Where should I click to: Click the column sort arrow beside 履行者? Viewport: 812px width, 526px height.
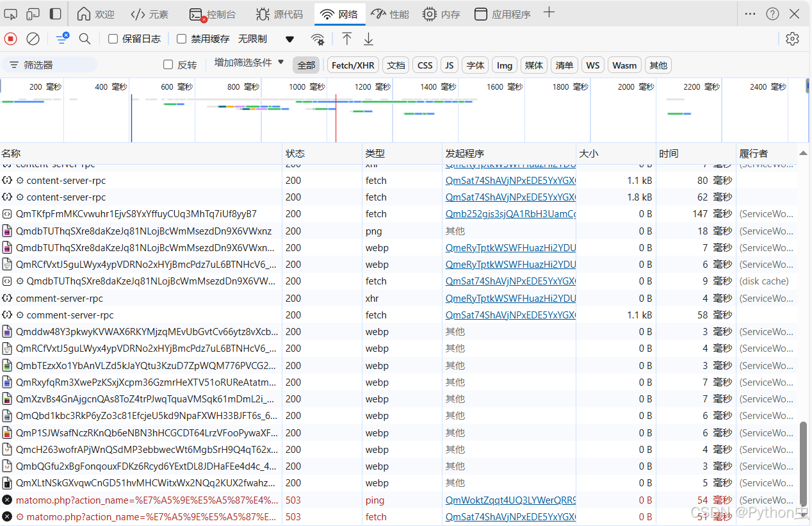(x=803, y=152)
